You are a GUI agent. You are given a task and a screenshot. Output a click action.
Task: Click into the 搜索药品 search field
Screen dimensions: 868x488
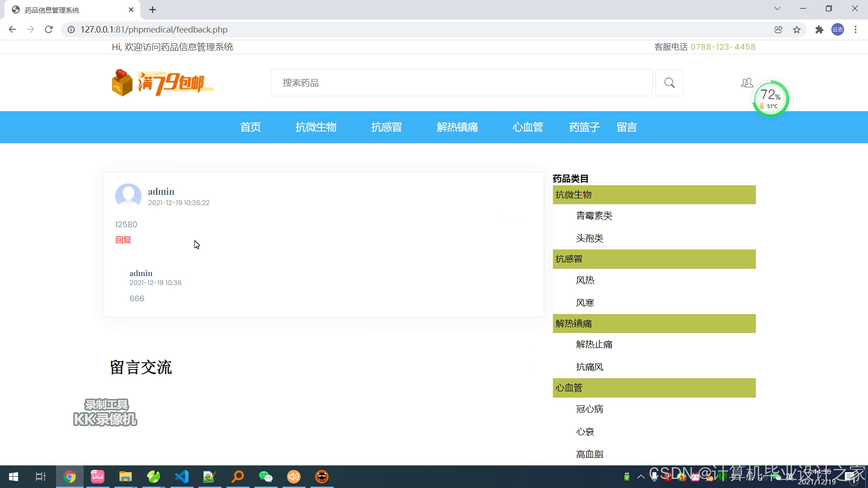[x=461, y=83]
